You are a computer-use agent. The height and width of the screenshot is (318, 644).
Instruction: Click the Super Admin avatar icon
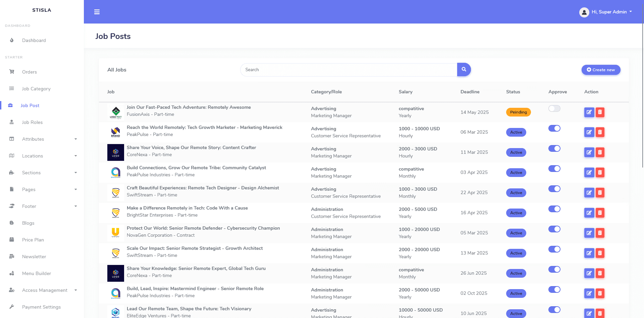click(584, 12)
